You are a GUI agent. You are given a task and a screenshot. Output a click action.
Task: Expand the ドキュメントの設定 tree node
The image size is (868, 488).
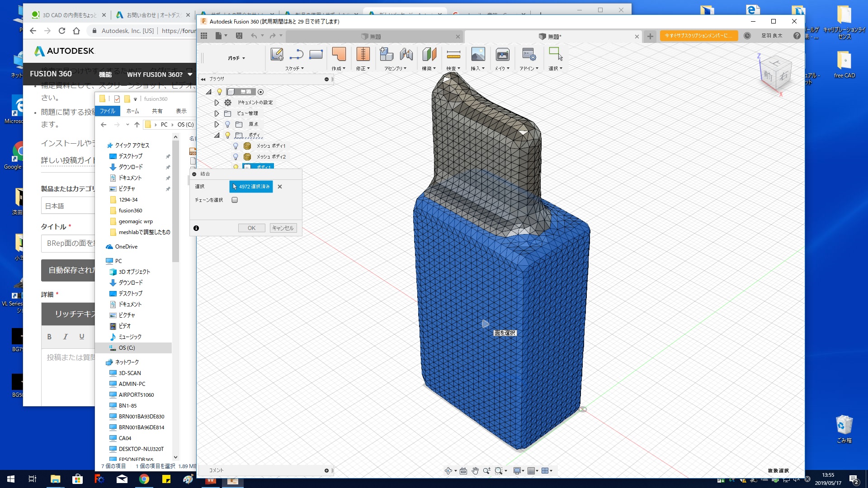[x=217, y=103]
